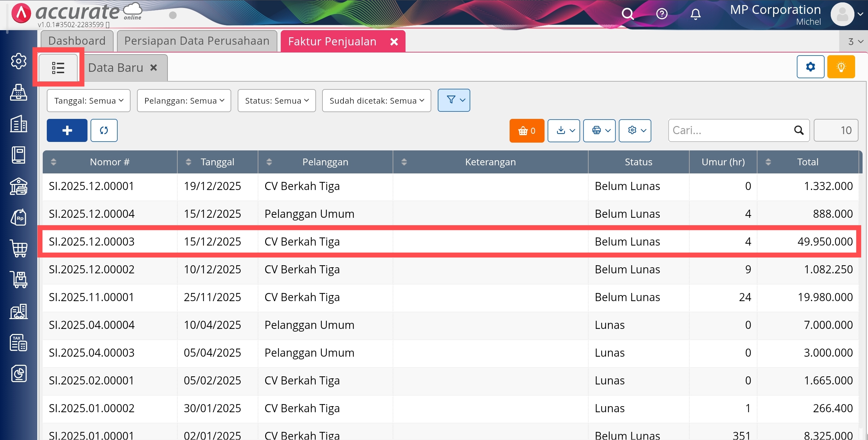Expand the Status: Semua filter
Image resolution: width=868 pixels, height=440 pixels.
(277, 101)
